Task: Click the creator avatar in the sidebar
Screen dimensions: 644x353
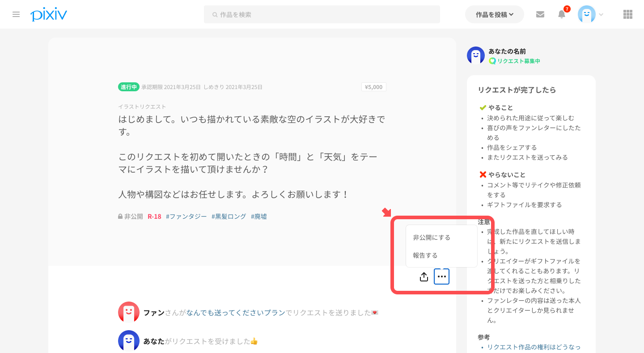Action: (476, 55)
